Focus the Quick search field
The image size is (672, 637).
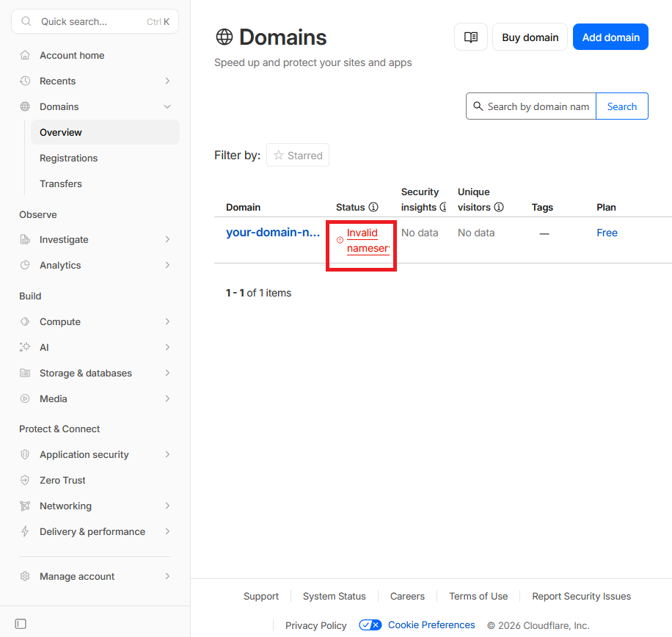tap(95, 21)
